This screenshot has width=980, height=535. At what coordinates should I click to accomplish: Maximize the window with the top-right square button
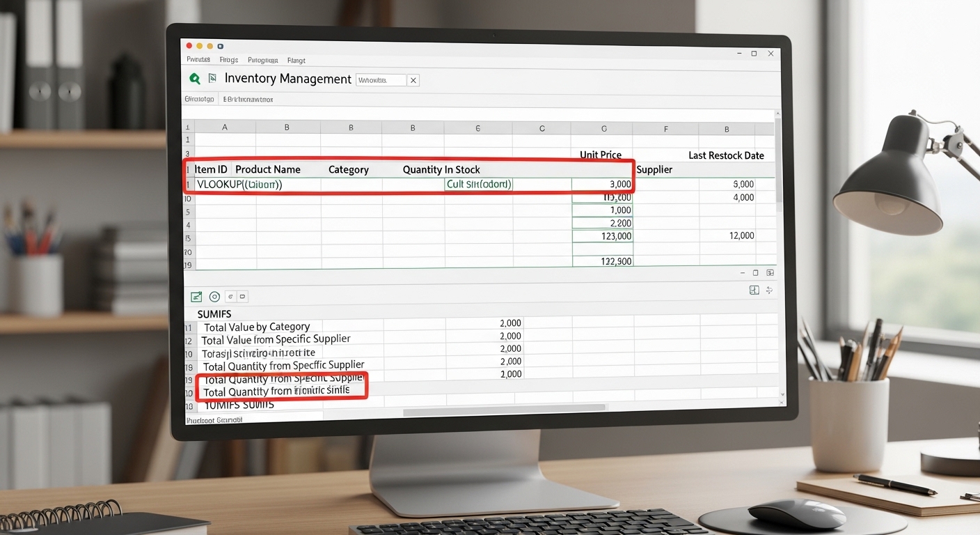pos(754,54)
